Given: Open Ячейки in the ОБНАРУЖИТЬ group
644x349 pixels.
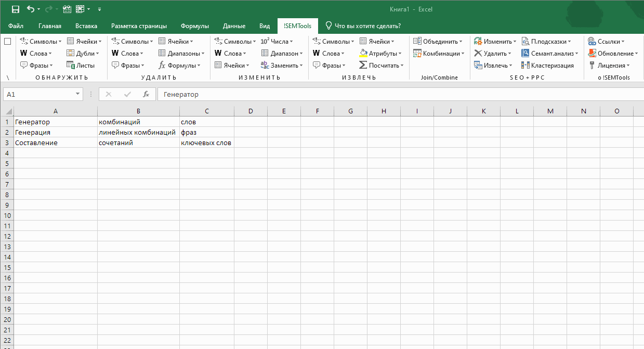Looking at the screenshot, I should tap(84, 41).
